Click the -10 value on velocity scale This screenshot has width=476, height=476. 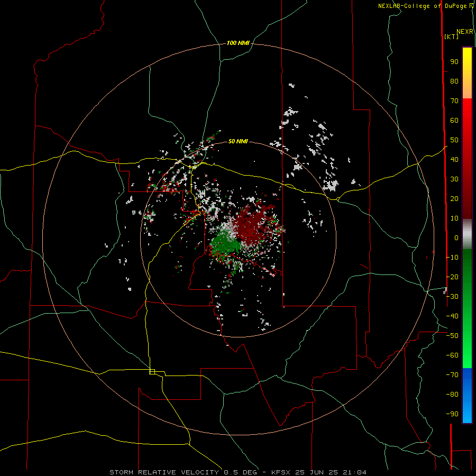(452, 258)
